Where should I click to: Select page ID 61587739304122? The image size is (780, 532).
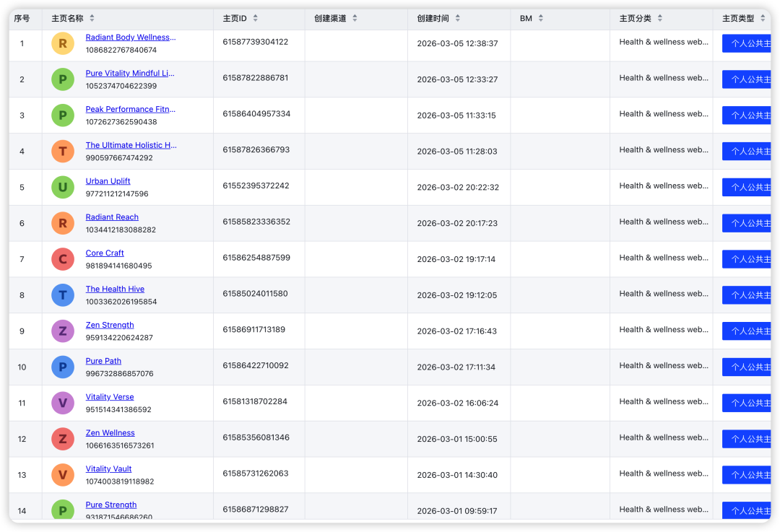pyautogui.click(x=255, y=42)
